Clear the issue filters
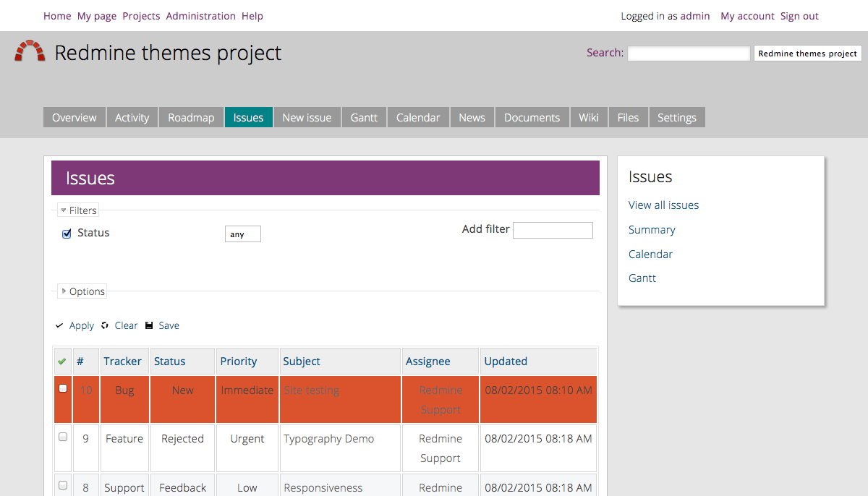Image resolution: width=868 pixels, height=496 pixels. point(126,325)
